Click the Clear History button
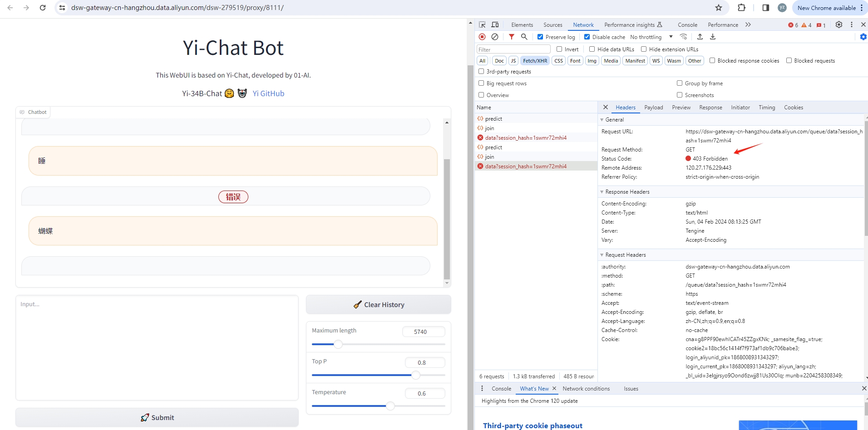Image resolution: width=868 pixels, height=430 pixels. coord(379,304)
